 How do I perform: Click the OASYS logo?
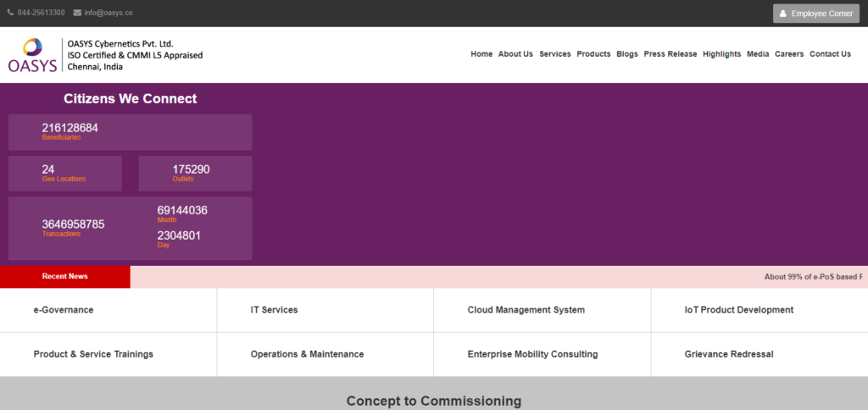coord(32,55)
